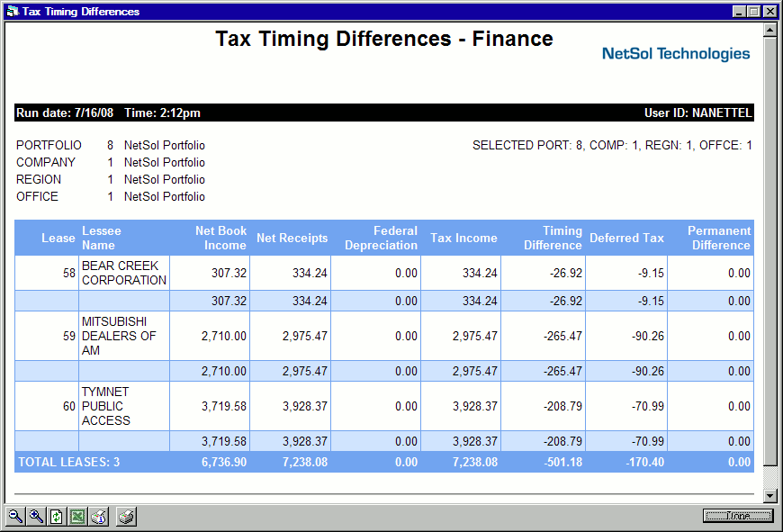Export the report to Excel
The image size is (783, 532).
(x=77, y=517)
